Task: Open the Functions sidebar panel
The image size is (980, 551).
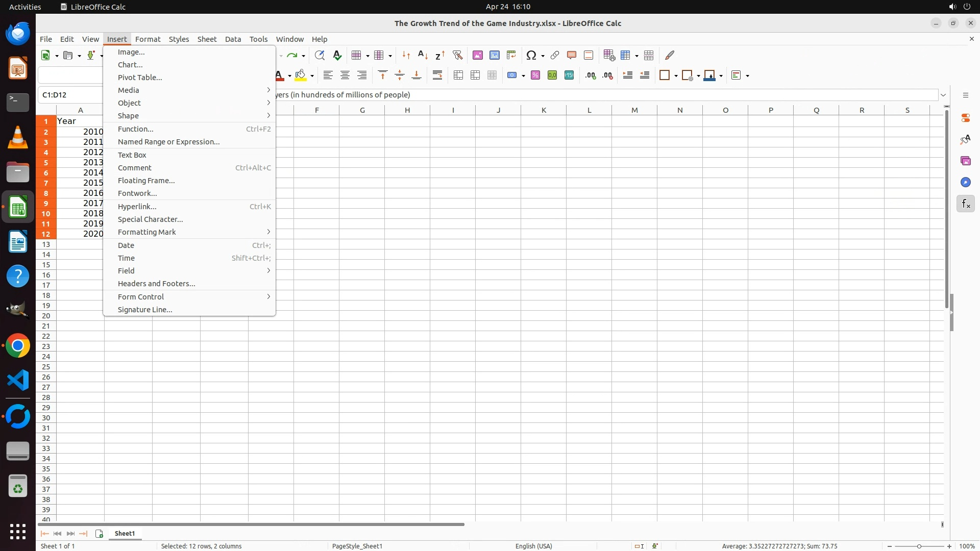Action: click(965, 204)
